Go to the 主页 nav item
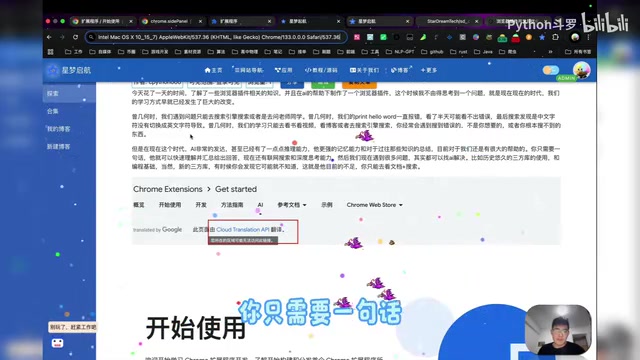This screenshot has width=640, height=360. (x=213, y=70)
